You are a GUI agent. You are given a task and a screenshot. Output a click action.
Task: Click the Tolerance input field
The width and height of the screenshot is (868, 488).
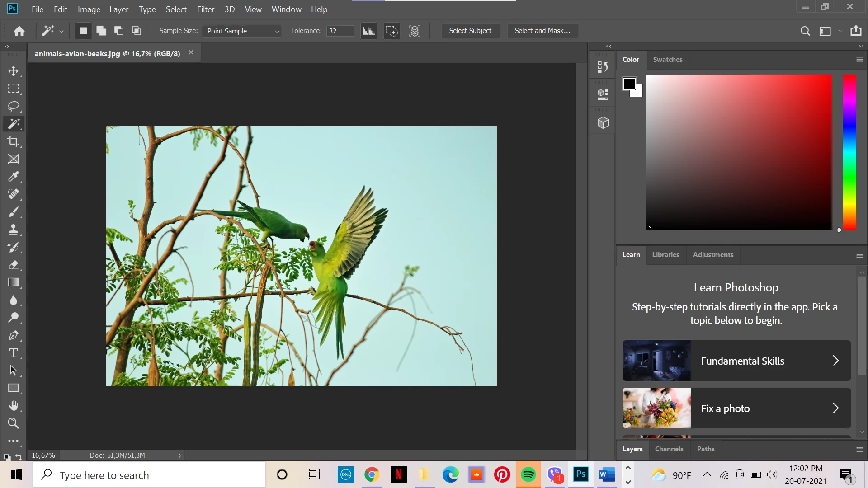[x=340, y=31]
